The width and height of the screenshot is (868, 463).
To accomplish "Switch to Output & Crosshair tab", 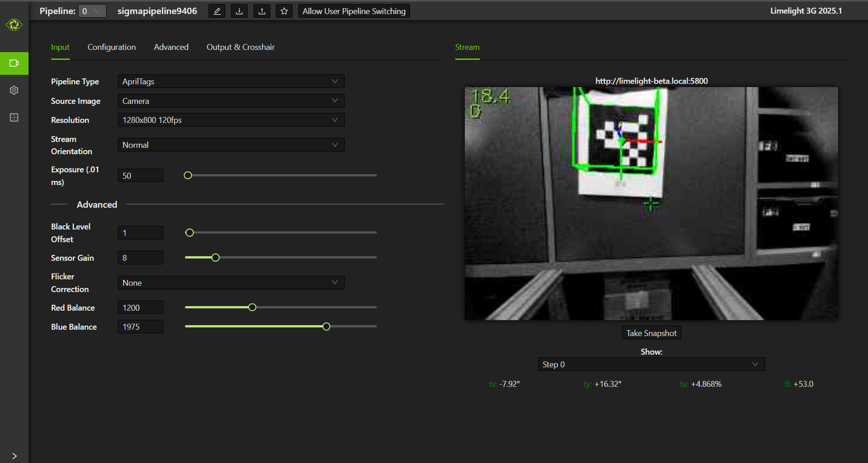I will (x=240, y=47).
